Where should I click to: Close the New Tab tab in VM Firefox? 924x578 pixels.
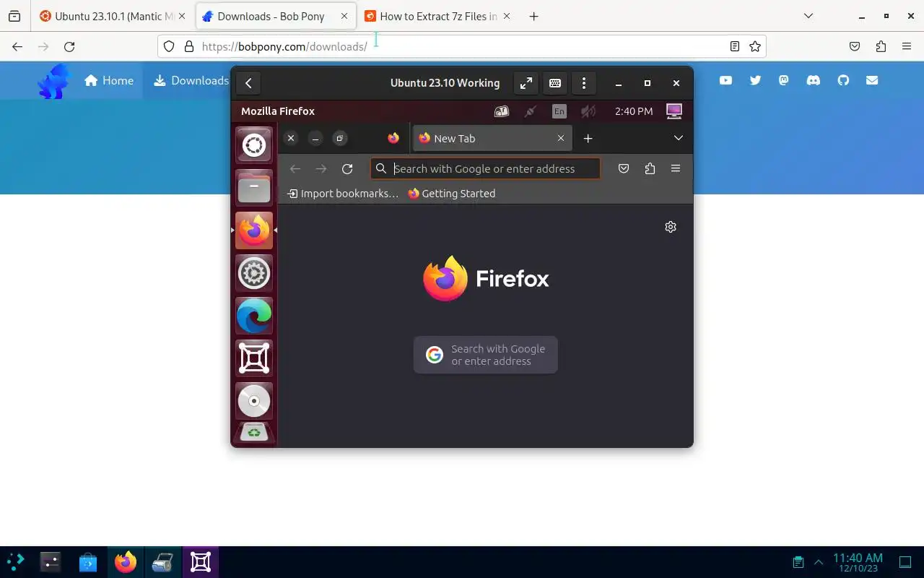pos(561,138)
